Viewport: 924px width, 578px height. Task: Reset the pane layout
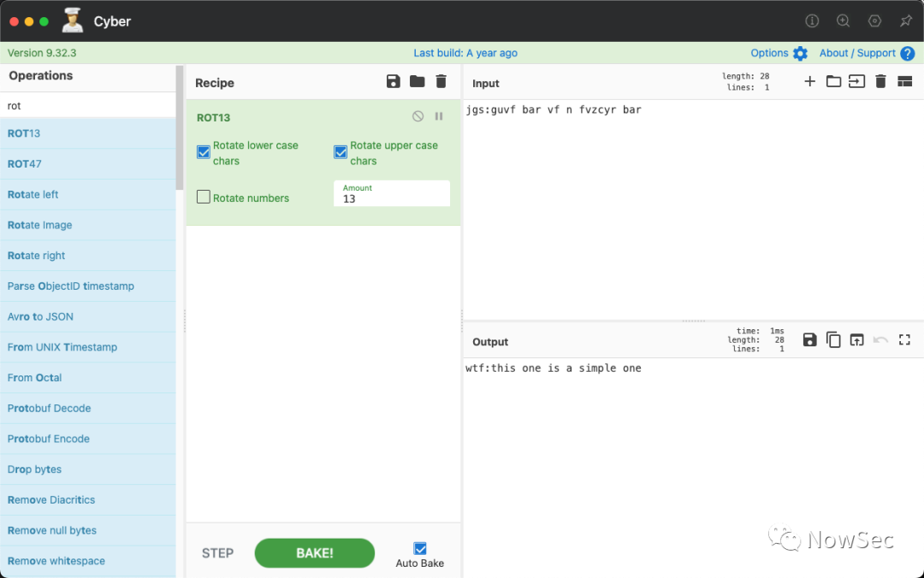(904, 81)
